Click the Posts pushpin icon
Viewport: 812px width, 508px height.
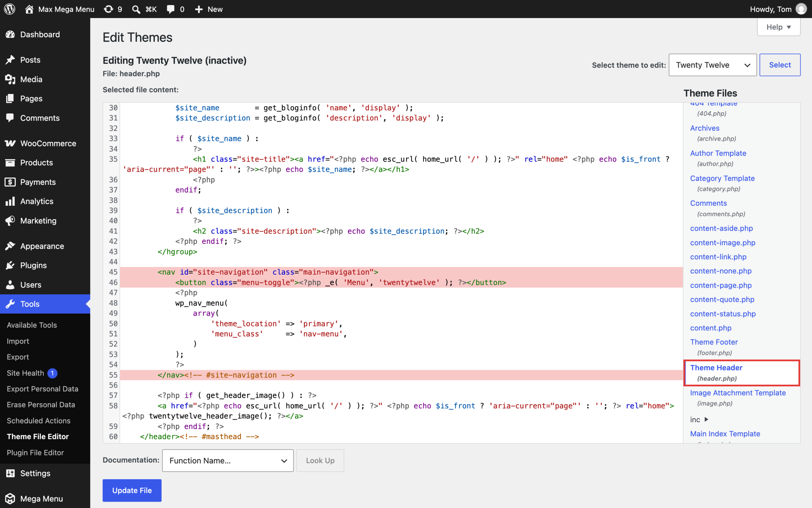tap(10, 60)
